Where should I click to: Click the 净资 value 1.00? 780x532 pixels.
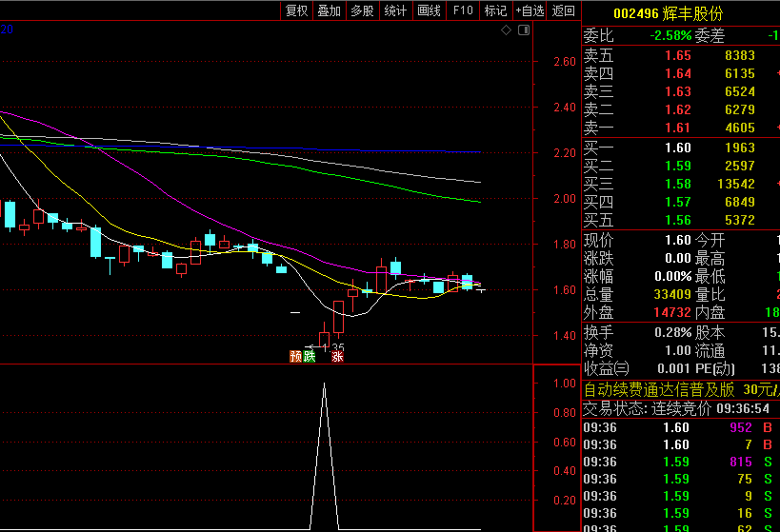click(x=678, y=350)
